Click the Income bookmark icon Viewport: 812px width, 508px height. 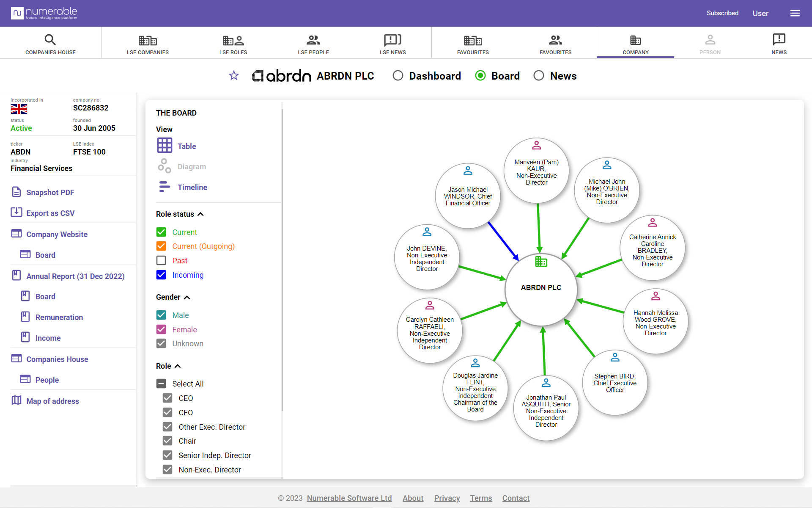(x=25, y=337)
